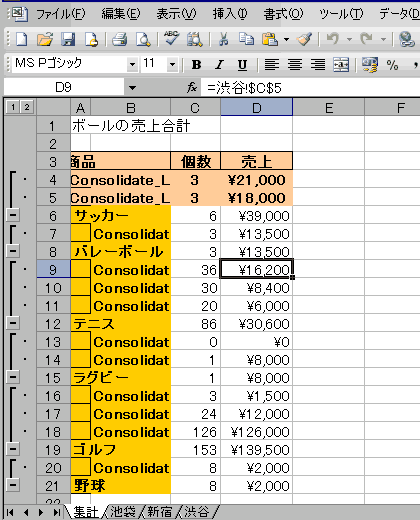Go to last sheet tab arrow
420x520 pixels.
57,512
